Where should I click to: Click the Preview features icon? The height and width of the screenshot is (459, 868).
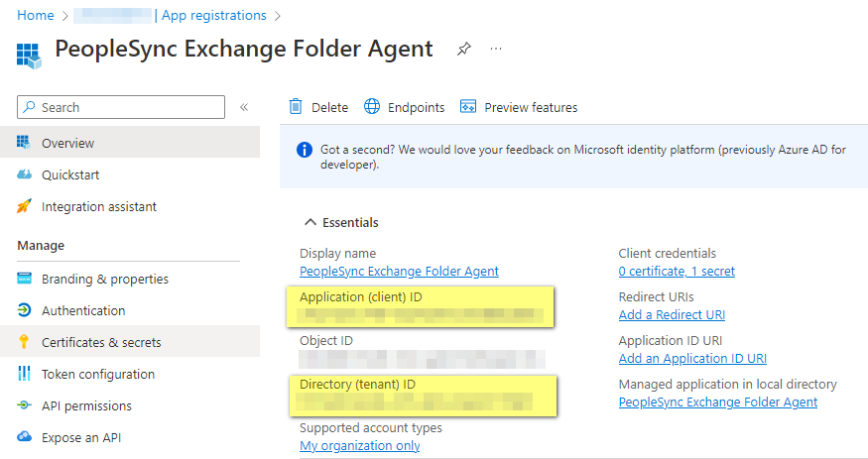coord(468,106)
